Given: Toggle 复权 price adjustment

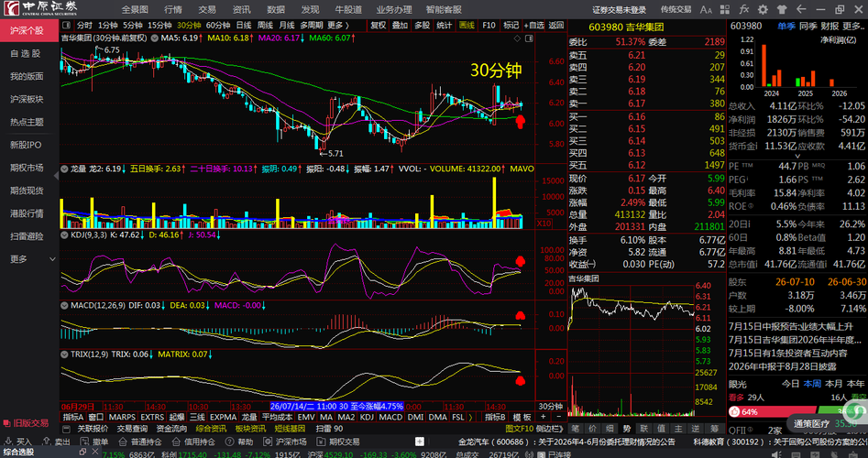Looking at the screenshot, I should pyautogui.click(x=379, y=25).
